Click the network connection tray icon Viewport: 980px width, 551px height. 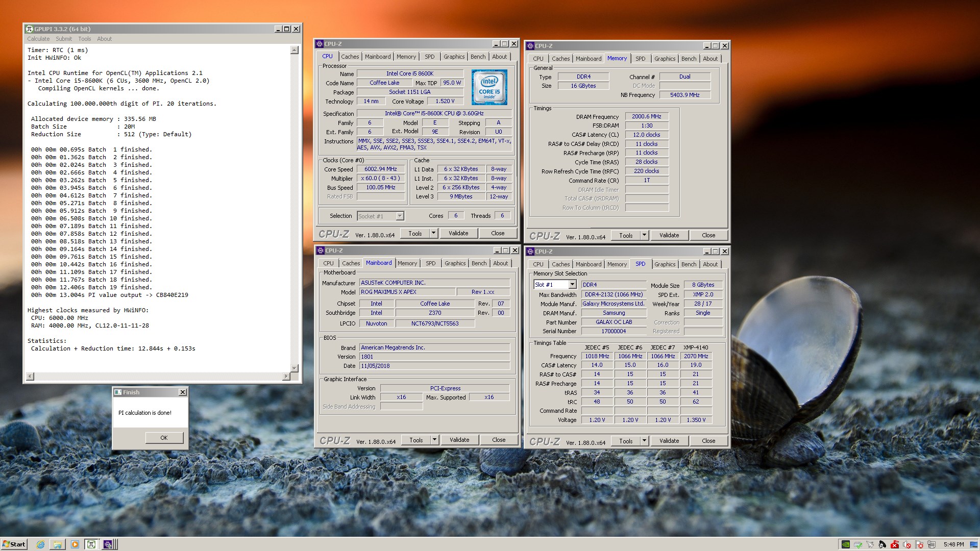tap(932, 544)
